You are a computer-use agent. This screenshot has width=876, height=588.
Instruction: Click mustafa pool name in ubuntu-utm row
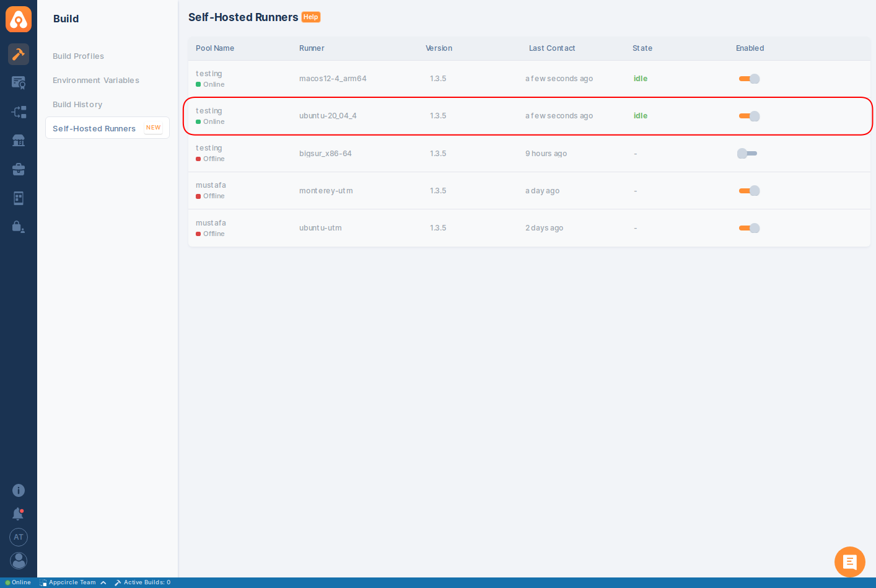coord(211,223)
